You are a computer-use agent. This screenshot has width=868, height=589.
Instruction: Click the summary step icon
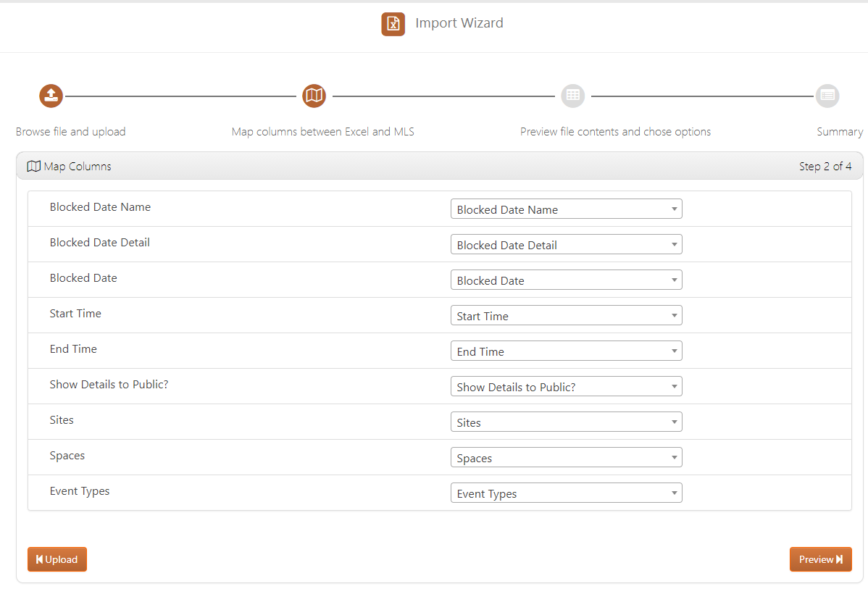coord(827,96)
